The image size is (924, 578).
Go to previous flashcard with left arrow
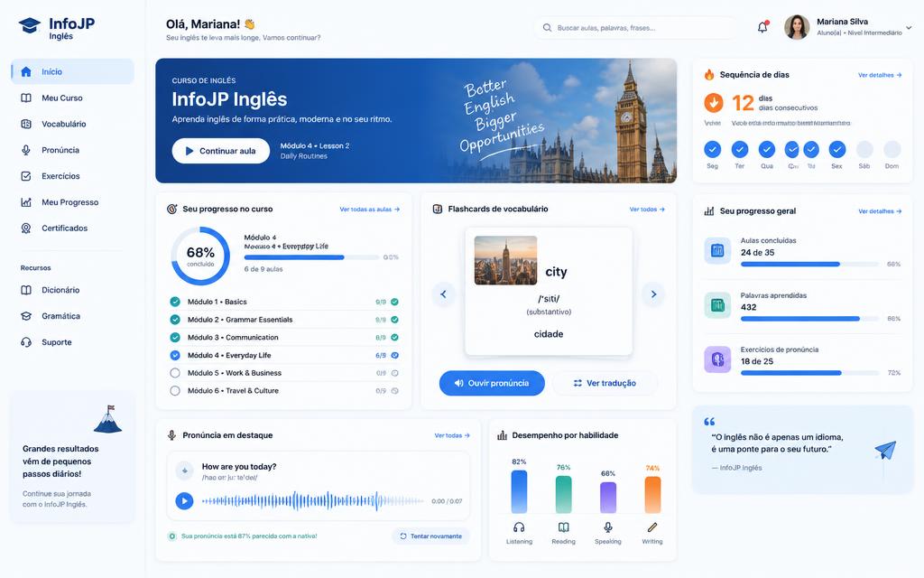pos(443,294)
